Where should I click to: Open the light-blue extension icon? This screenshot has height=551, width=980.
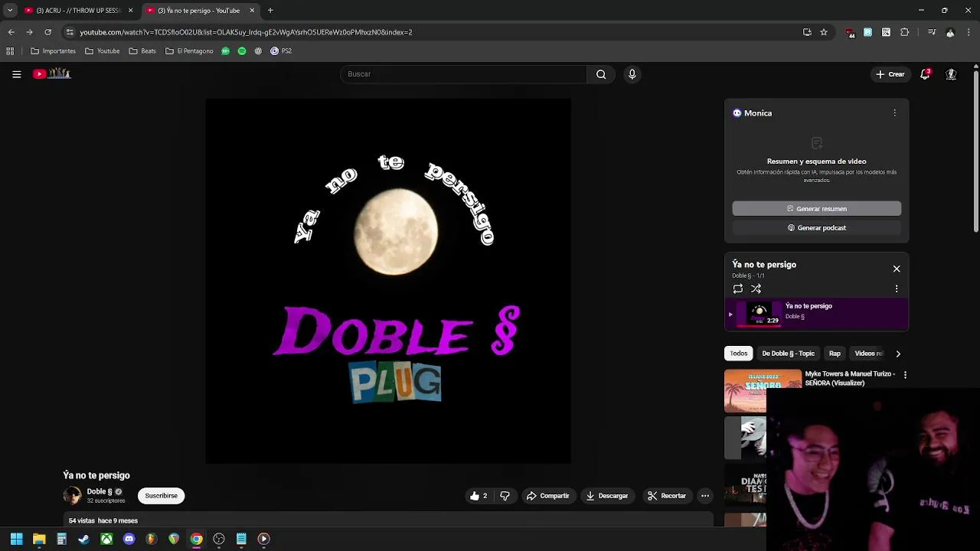[x=867, y=32]
